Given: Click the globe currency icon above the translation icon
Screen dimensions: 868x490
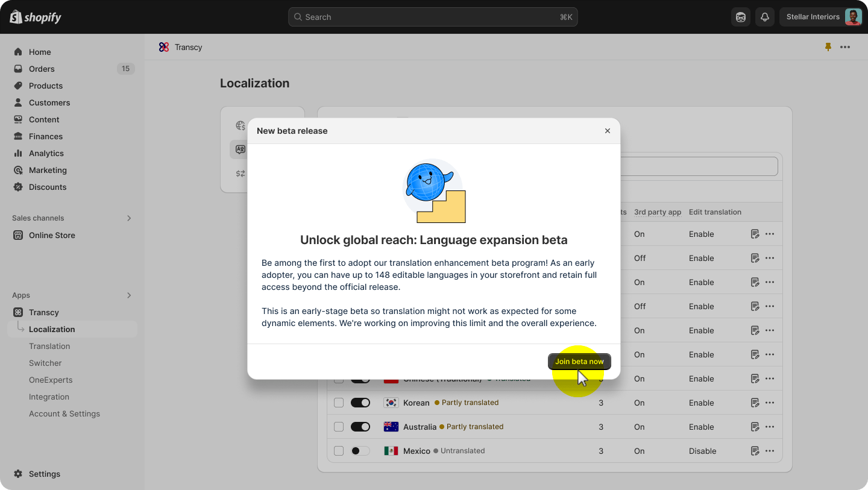Looking at the screenshot, I should (240, 125).
